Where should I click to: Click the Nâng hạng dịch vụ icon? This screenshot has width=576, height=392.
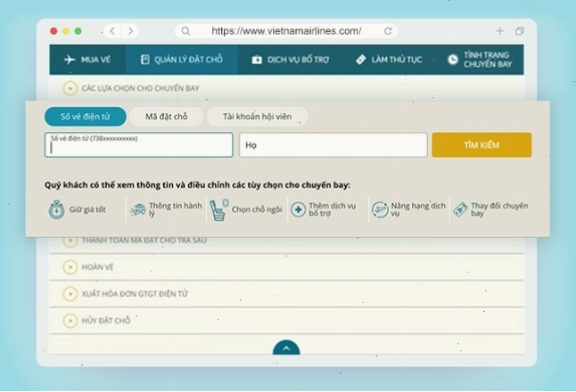(380, 209)
